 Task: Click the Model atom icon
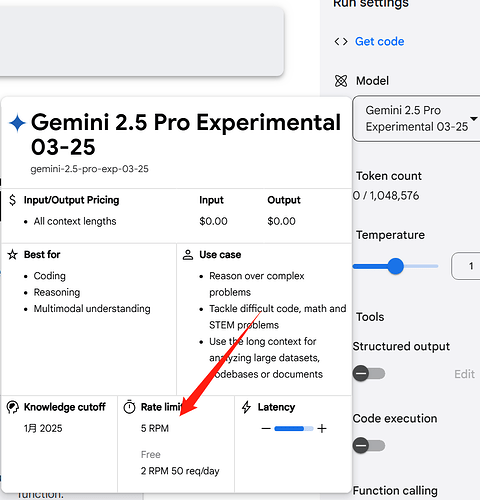pos(341,81)
